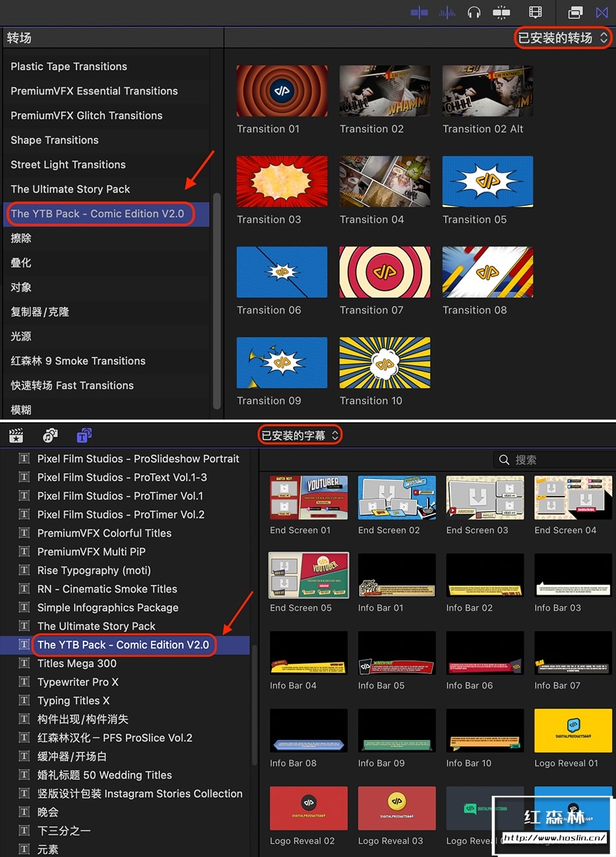This screenshot has width=616, height=857.
Task: Select Pixel Film Studios - ProTimer Vol.2
Action: click(x=121, y=514)
